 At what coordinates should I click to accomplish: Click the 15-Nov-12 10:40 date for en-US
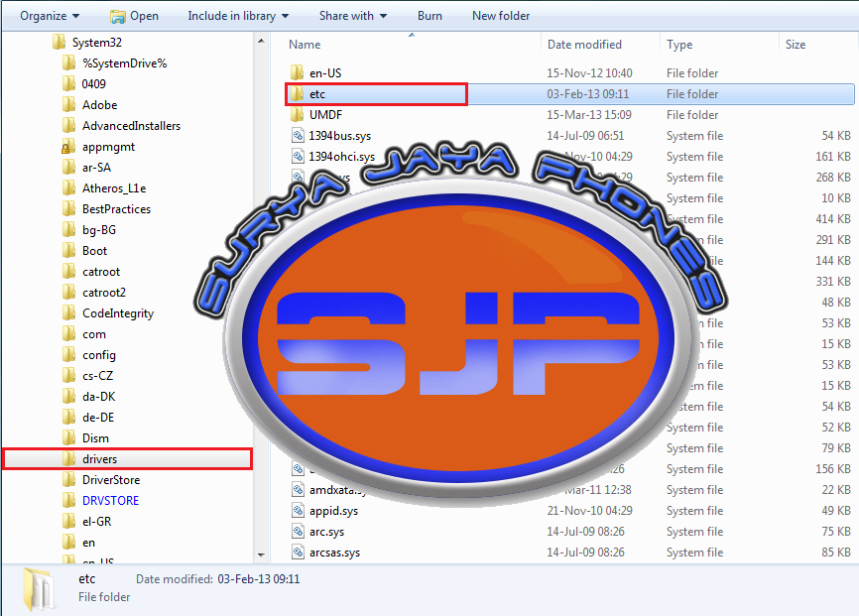[589, 72]
